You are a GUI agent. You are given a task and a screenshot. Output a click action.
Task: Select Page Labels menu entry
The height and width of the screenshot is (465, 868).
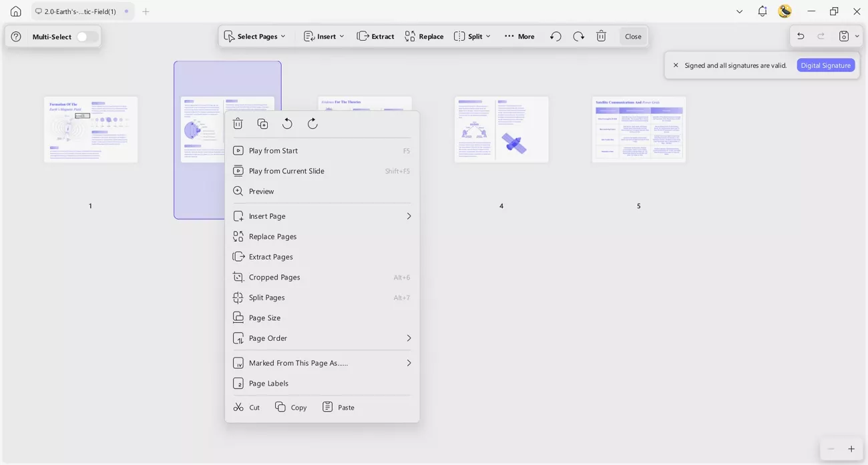322,384
